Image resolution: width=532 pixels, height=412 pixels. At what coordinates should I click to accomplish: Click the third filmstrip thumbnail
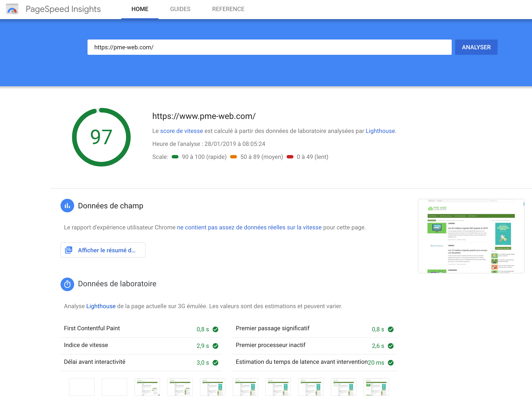click(147, 387)
